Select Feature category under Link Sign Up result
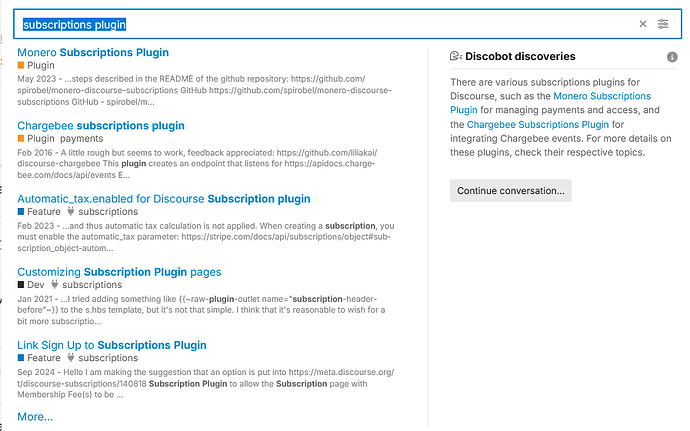The height and width of the screenshot is (431, 690). (x=39, y=358)
